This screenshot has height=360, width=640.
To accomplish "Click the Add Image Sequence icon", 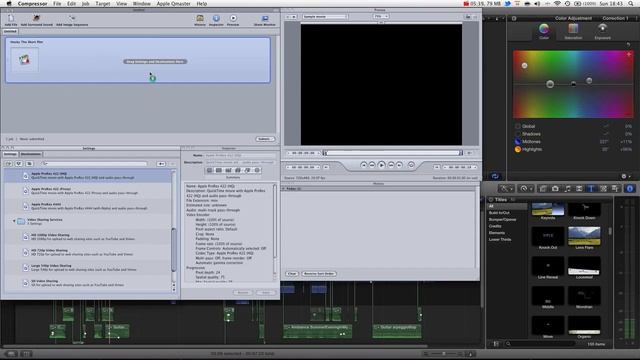I will [x=72, y=18].
